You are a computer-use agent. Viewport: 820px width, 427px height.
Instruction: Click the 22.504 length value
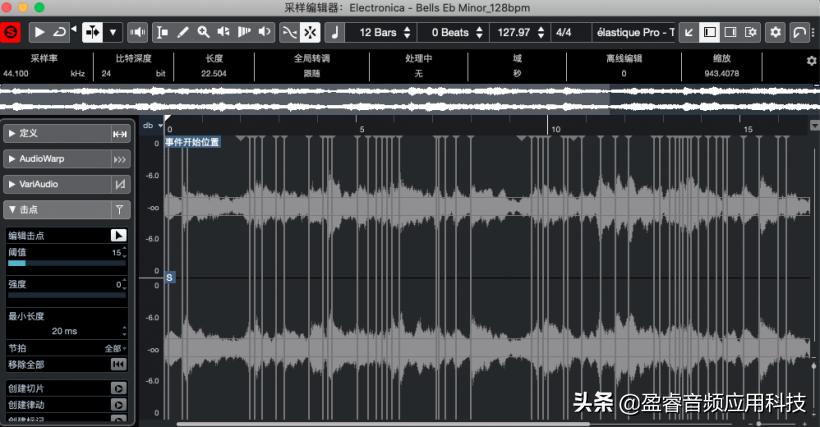pos(214,74)
